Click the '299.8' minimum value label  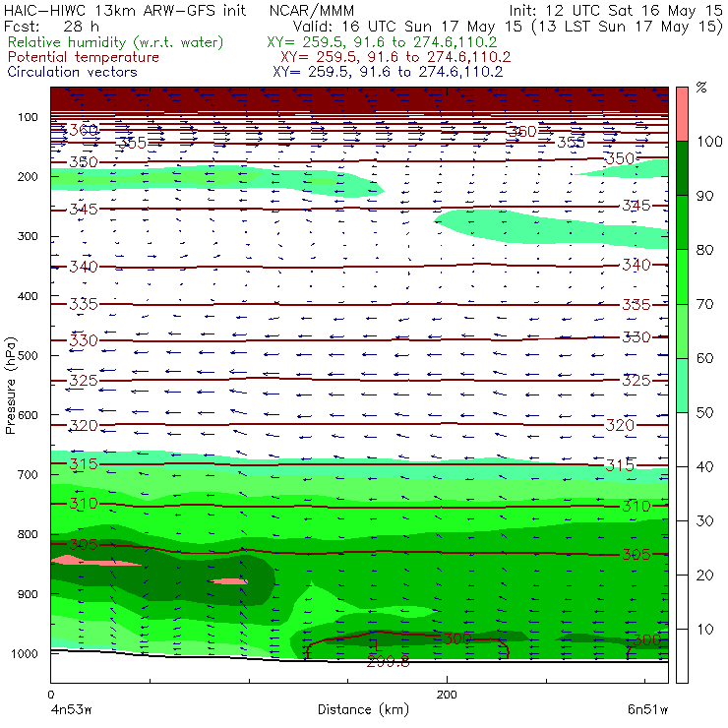389,662
